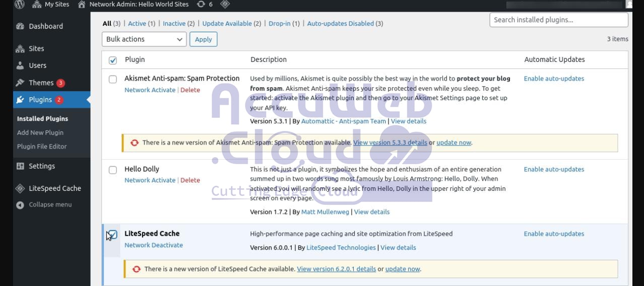
Task: Click the LiteSpeed diamond icon in admin bar
Action: tap(225, 5)
